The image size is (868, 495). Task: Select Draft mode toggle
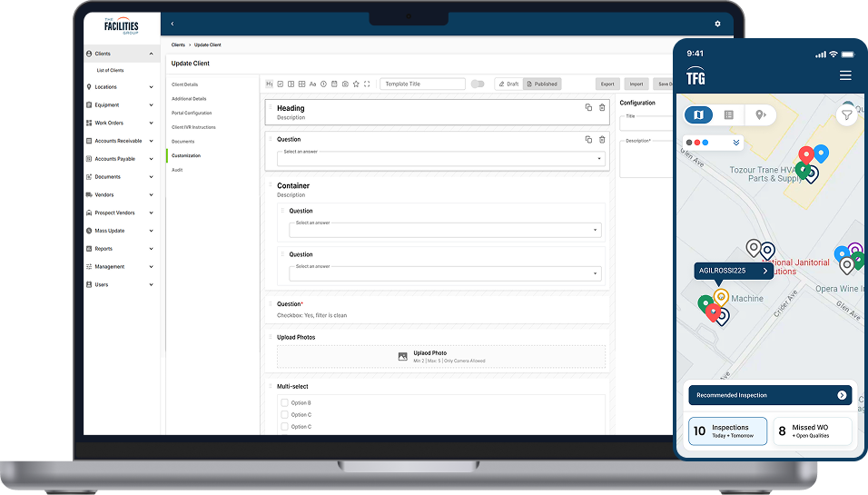click(x=508, y=84)
